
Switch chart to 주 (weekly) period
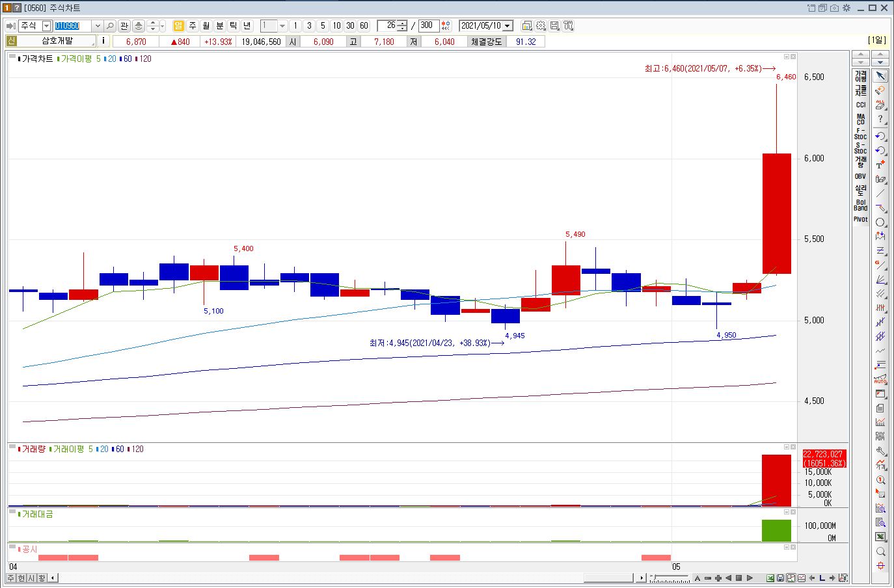point(193,26)
